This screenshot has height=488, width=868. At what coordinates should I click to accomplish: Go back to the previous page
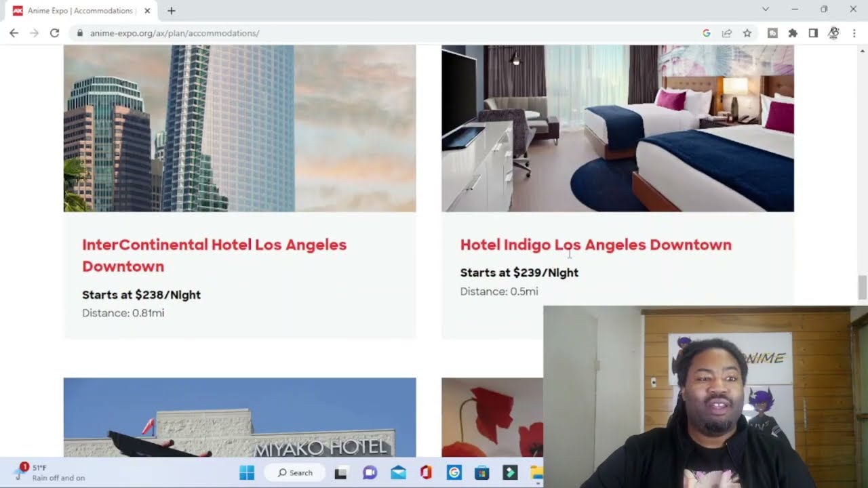pyautogui.click(x=14, y=33)
